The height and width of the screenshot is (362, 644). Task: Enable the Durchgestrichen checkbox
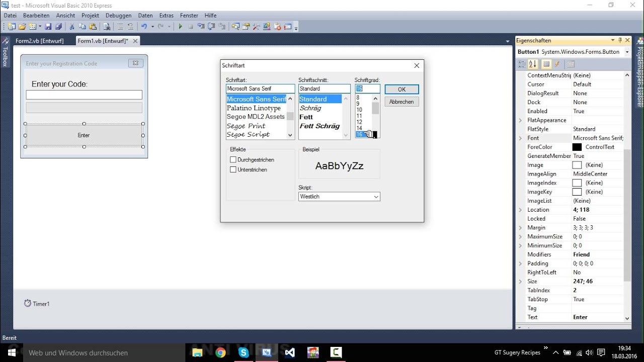pyautogui.click(x=233, y=159)
